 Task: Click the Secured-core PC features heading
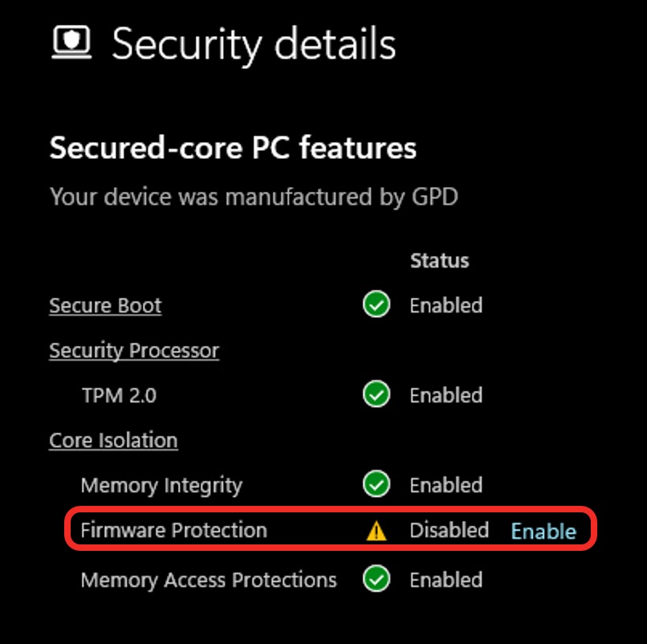(233, 148)
